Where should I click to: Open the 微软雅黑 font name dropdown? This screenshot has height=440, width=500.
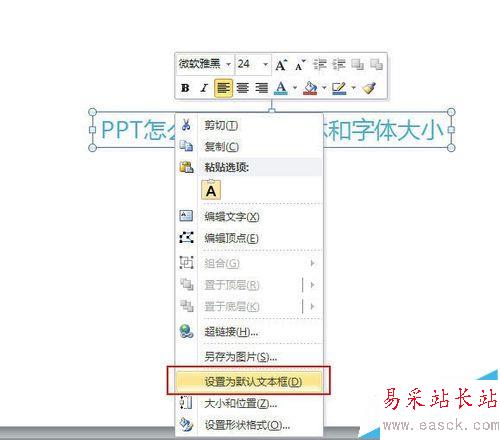point(228,64)
